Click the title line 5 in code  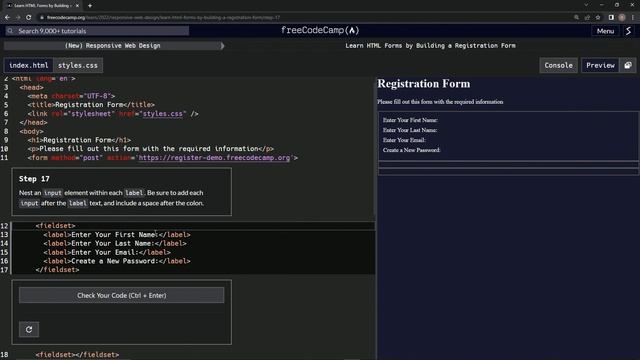point(91,105)
